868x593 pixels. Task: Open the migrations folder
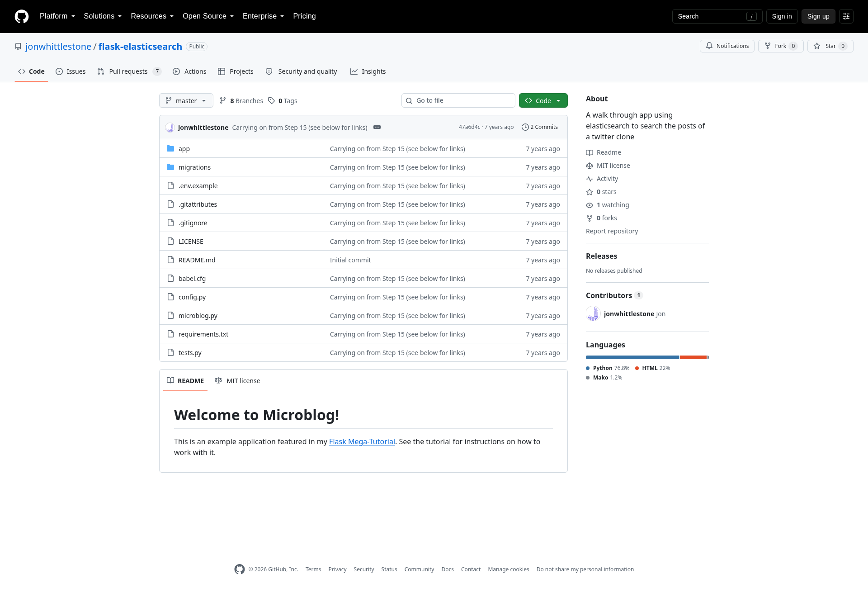194,167
